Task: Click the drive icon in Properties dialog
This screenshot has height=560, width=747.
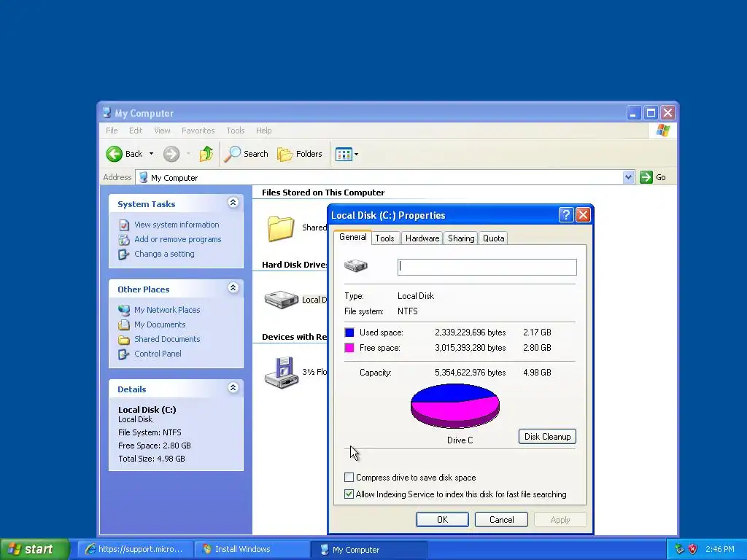Action: (356, 265)
